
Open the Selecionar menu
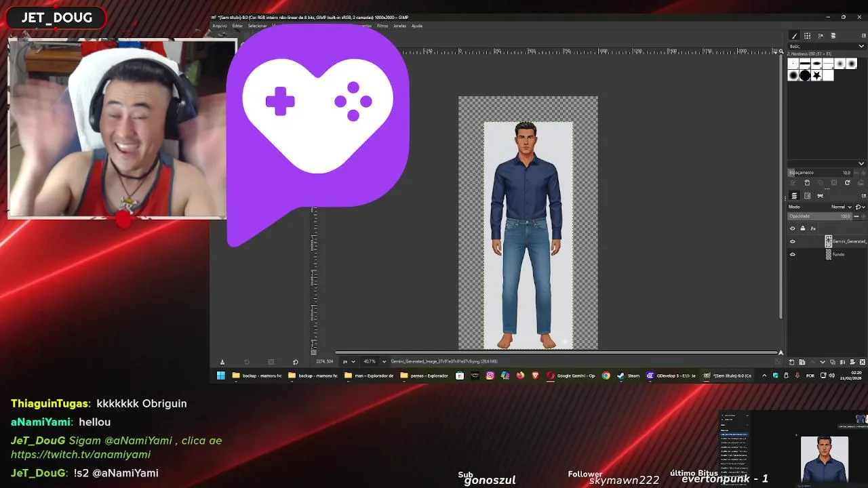click(x=257, y=26)
